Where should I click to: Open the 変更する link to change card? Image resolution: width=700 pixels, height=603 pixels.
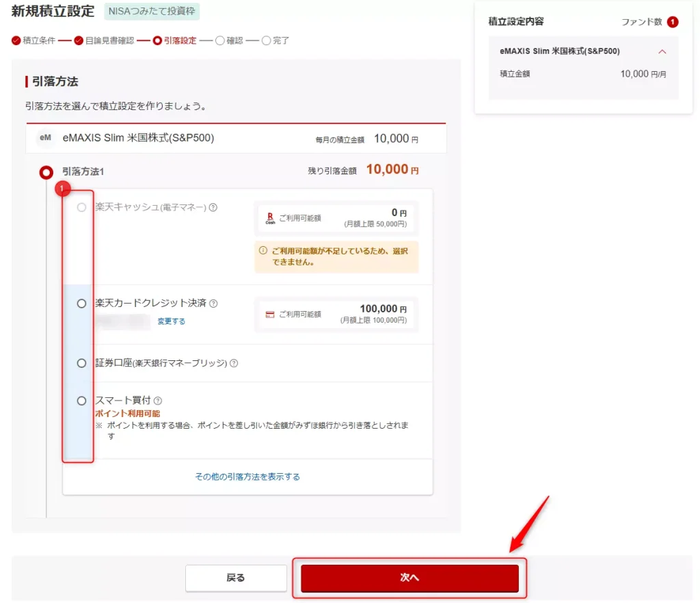(x=171, y=321)
